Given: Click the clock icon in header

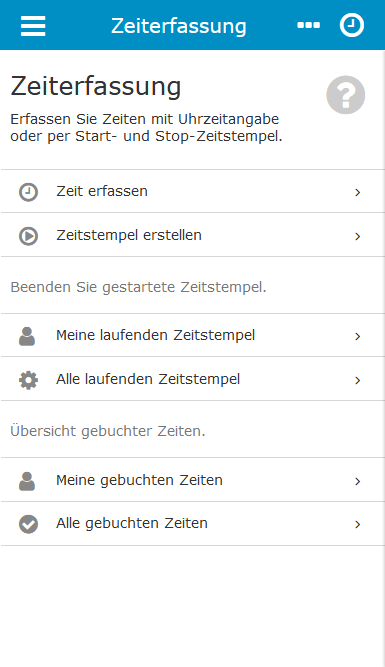Looking at the screenshot, I should [352, 26].
